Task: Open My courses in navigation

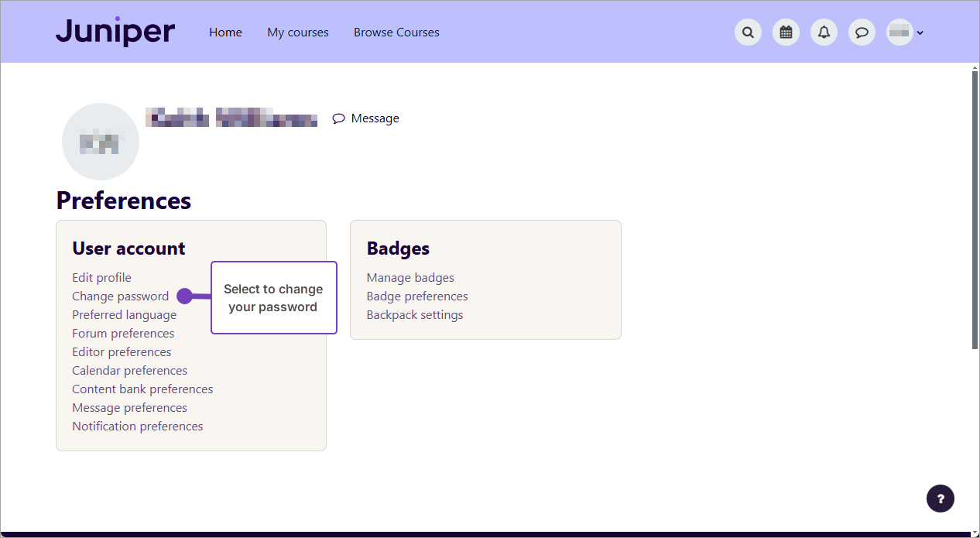Action: tap(298, 33)
